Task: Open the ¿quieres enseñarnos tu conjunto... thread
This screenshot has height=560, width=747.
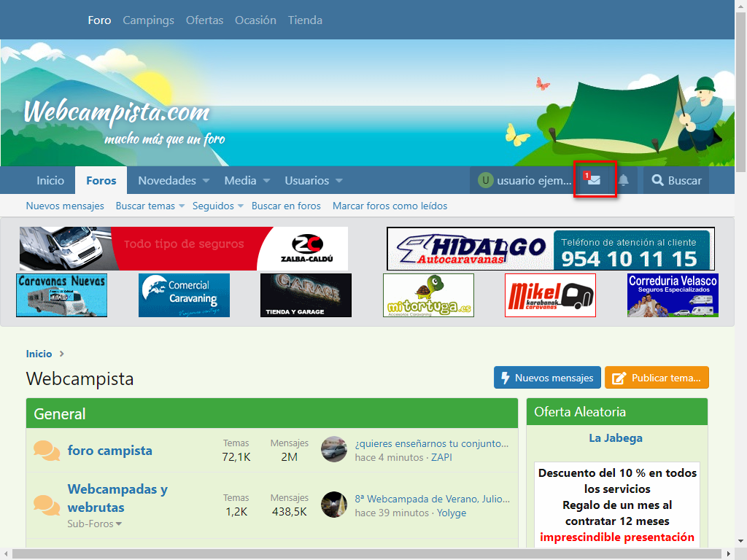Action: (x=432, y=443)
